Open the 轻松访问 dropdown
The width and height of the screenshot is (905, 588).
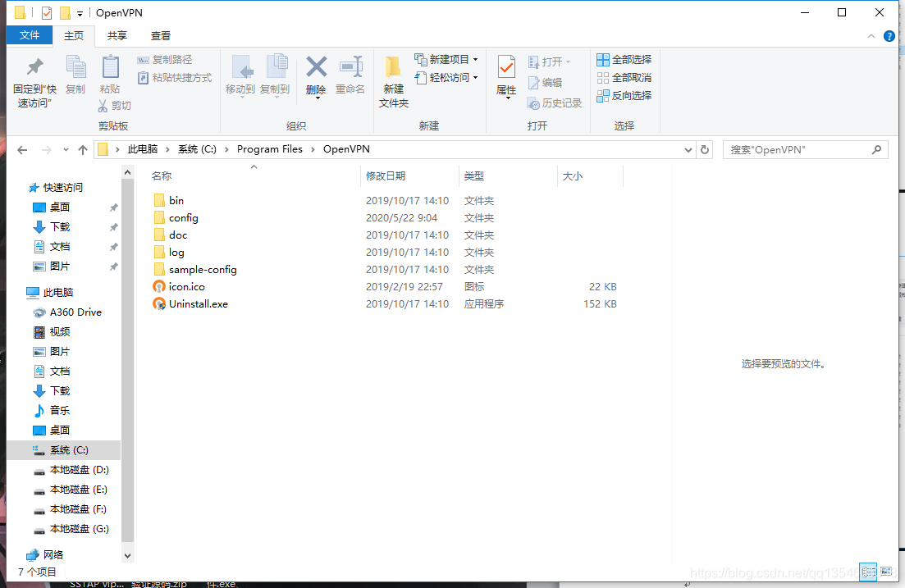point(446,77)
